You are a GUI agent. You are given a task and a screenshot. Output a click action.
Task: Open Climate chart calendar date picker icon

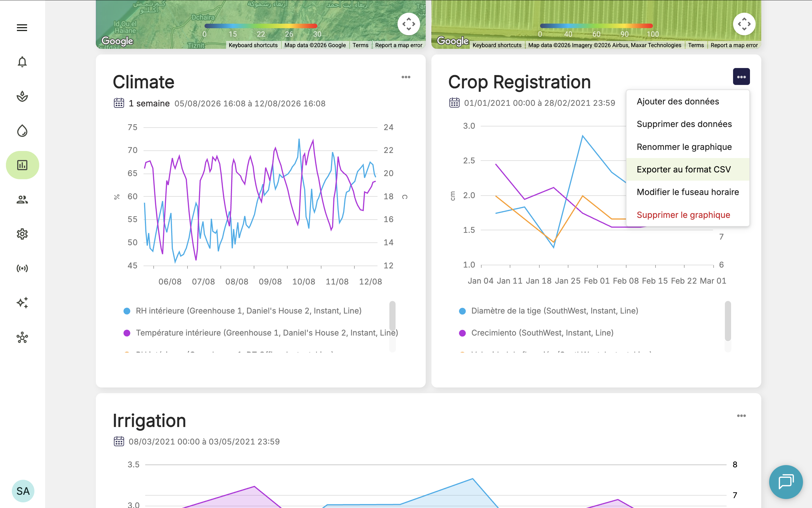coord(119,103)
